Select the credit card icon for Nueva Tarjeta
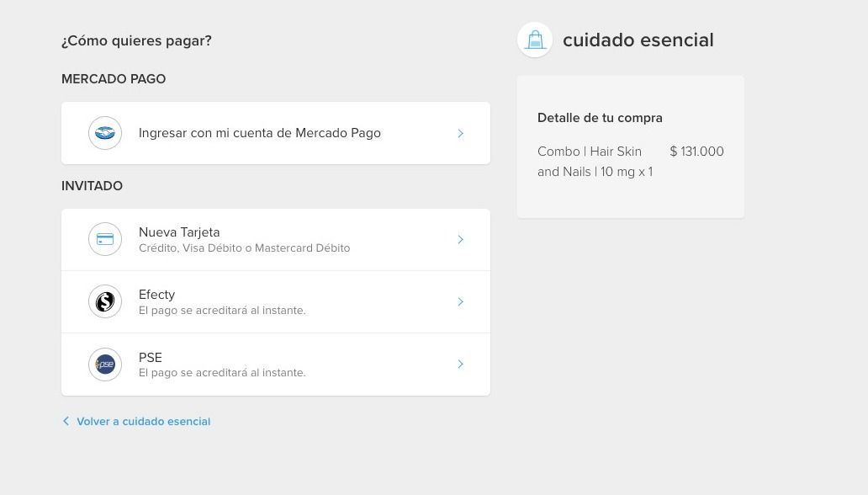This screenshot has width=868, height=495. (104, 239)
